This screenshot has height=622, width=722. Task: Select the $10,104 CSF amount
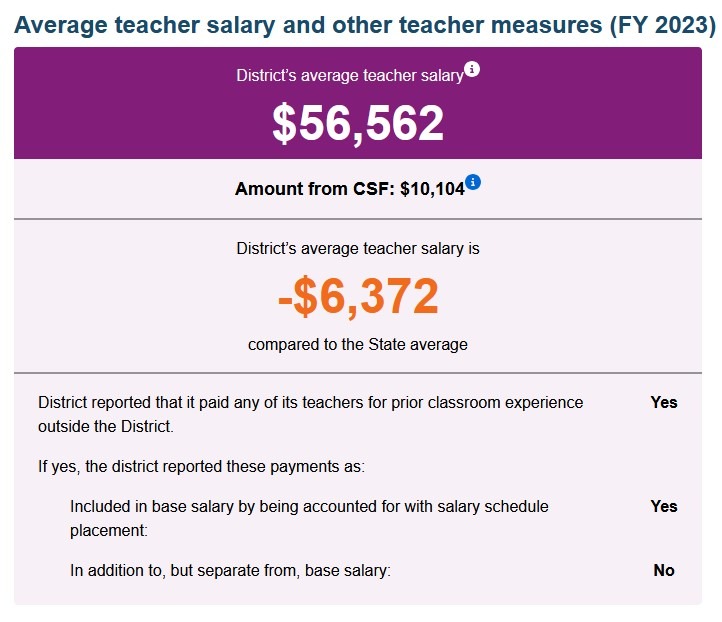[x=432, y=189]
